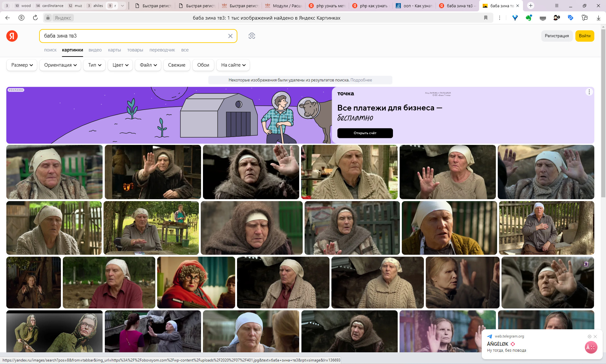Viewport: 606px width, 364px height.
Task: Click the gray tray extension icon
Action: coord(543,18)
